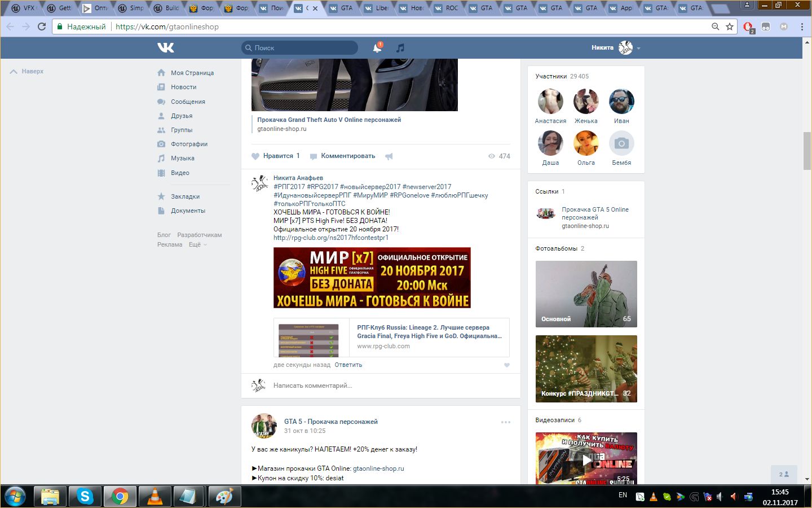
Task: Open Paint from the taskbar
Action: point(224,496)
